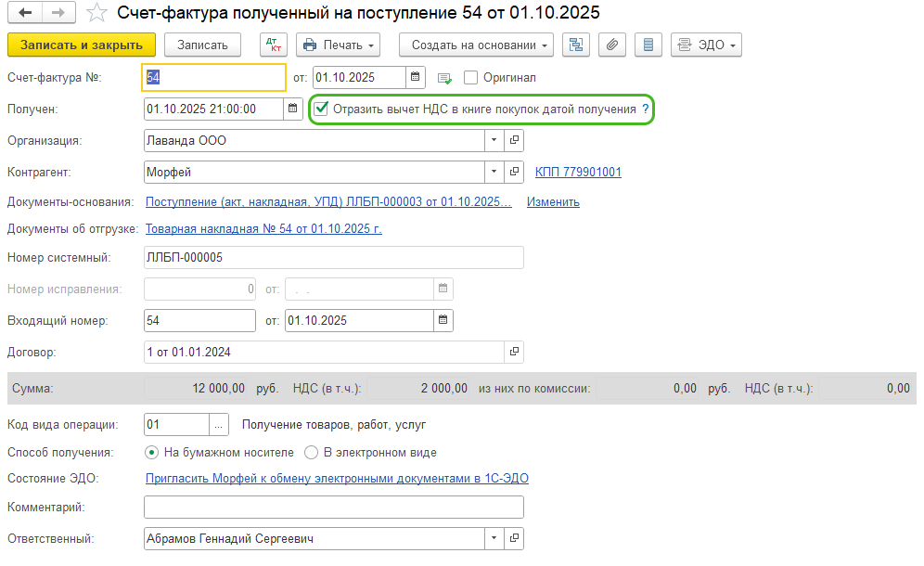Image resolution: width=924 pixels, height=566 pixels.
Task: Uncheck Отразить вычет НДС в книге покупок
Action: pos(322,109)
